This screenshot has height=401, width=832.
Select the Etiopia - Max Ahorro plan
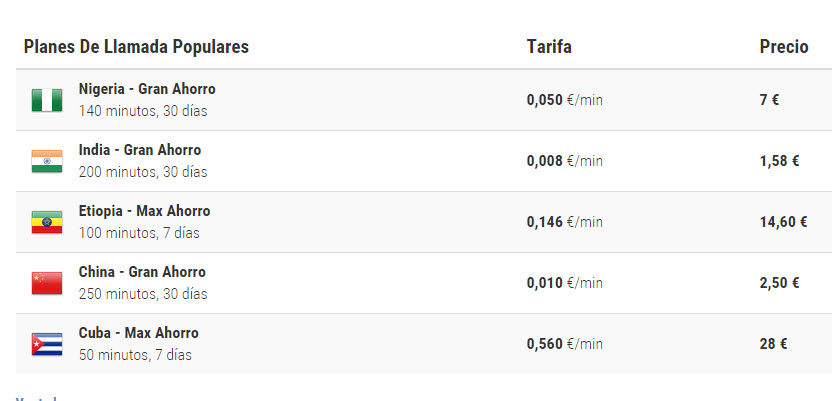pos(144,211)
